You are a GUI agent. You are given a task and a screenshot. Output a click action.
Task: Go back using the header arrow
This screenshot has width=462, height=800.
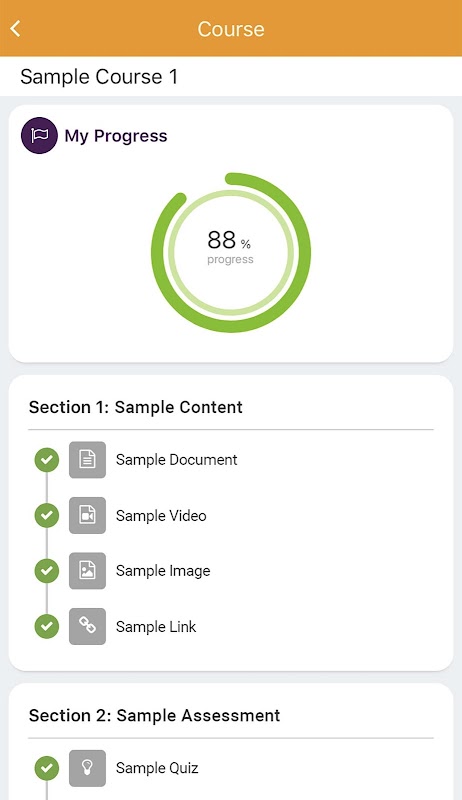[16, 29]
